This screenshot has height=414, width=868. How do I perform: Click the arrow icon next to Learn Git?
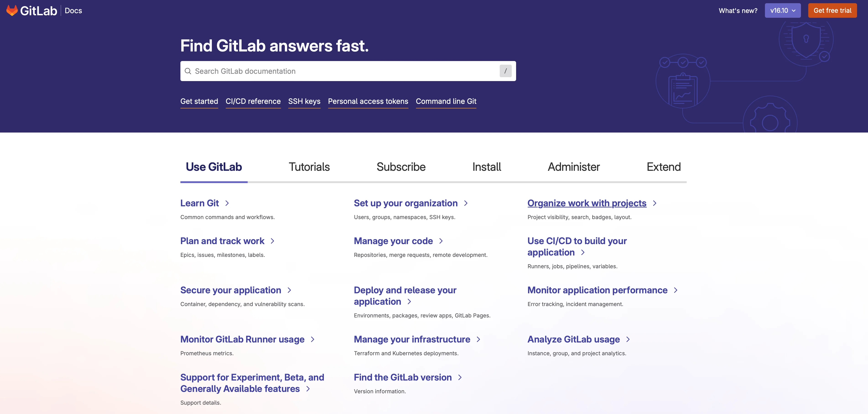click(x=227, y=203)
